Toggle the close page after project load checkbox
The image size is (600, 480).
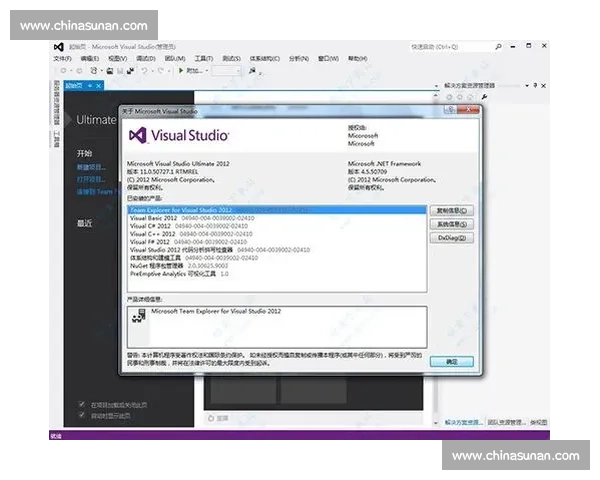(81, 404)
